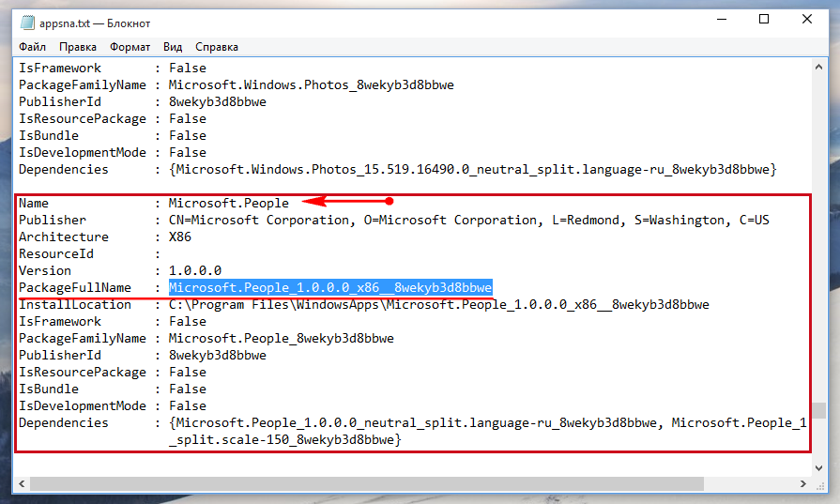Click the Name label

34,204
